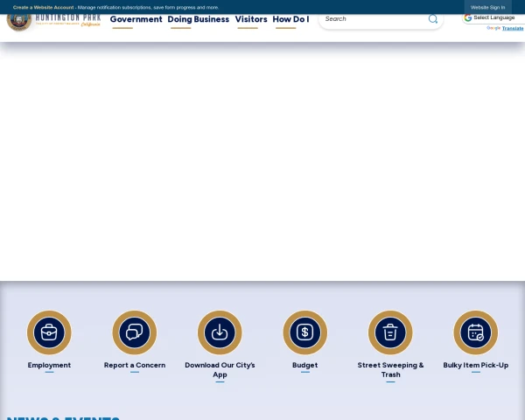Screen dimensions: 525x420
Task: Click the Street Sweeping & Trash bin icon
Action: (x=390, y=332)
